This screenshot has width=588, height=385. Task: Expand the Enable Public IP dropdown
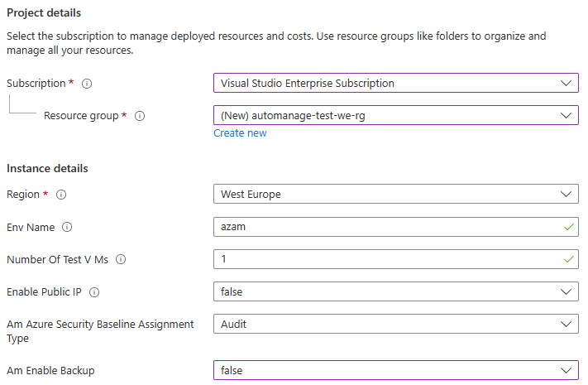(x=395, y=291)
